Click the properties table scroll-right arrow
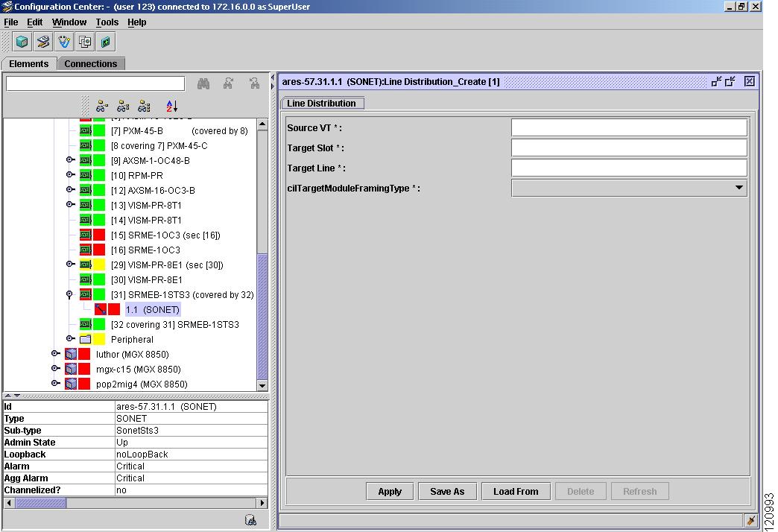This screenshot has height=532, width=778. pos(262,503)
